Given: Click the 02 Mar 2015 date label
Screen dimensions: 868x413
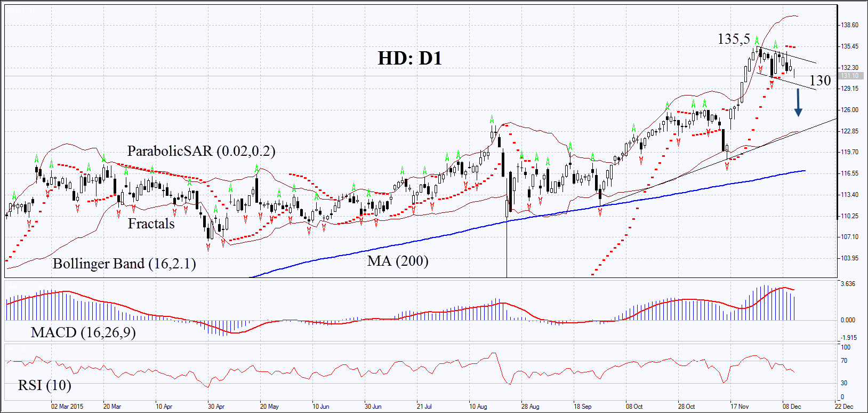Looking at the screenshot, I should click(x=67, y=407).
